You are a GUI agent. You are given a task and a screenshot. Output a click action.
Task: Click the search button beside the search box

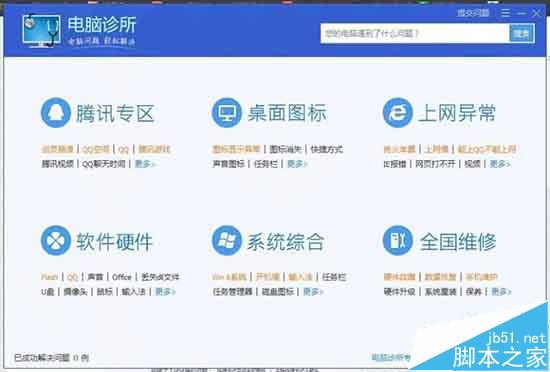click(x=522, y=34)
